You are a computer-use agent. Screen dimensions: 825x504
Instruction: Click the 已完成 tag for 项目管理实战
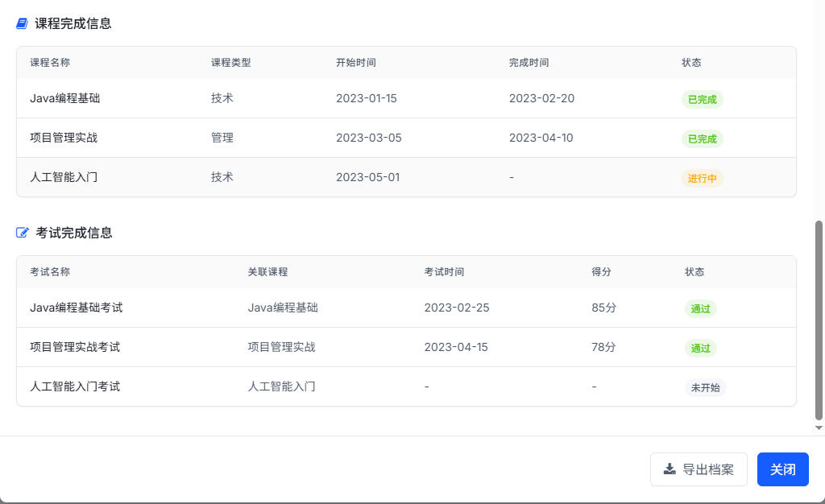click(702, 138)
